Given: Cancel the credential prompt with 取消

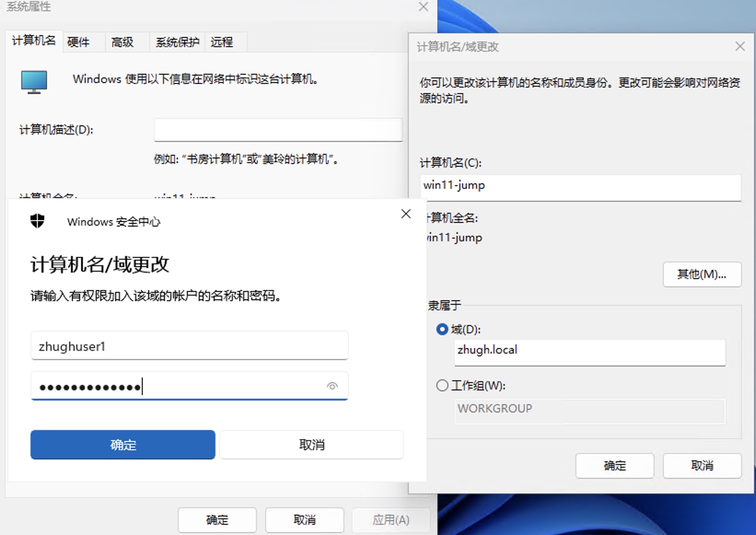Looking at the screenshot, I should pos(312,445).
